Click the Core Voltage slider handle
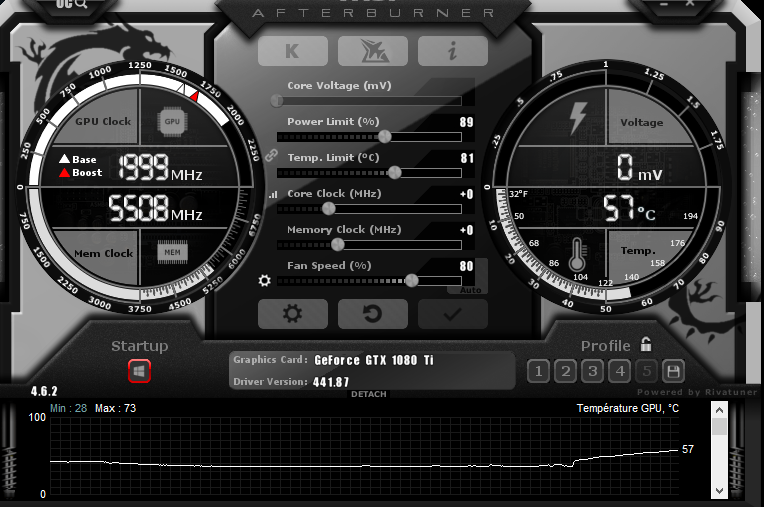This screenshot has width=764, height=507. (277, 100)
